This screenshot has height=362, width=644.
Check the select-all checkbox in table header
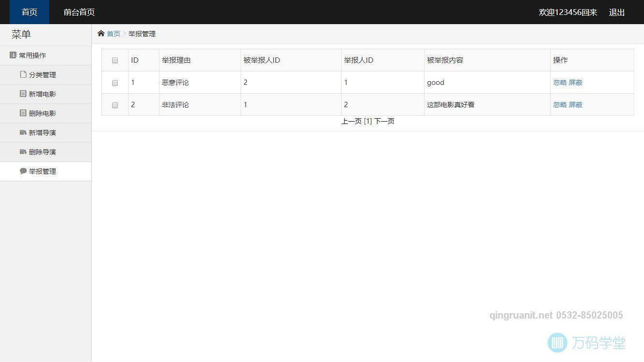coord(114,60)
